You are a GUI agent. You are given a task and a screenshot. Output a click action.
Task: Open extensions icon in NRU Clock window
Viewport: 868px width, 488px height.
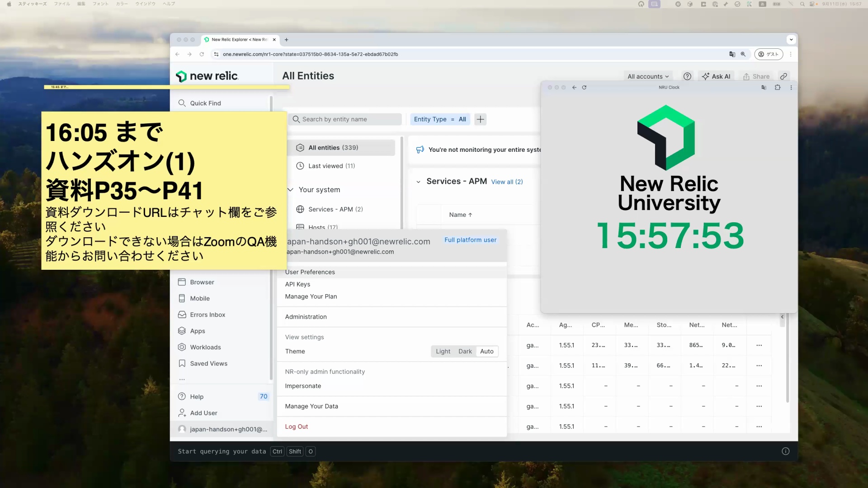pyautogui.click(x=778, y=88)
